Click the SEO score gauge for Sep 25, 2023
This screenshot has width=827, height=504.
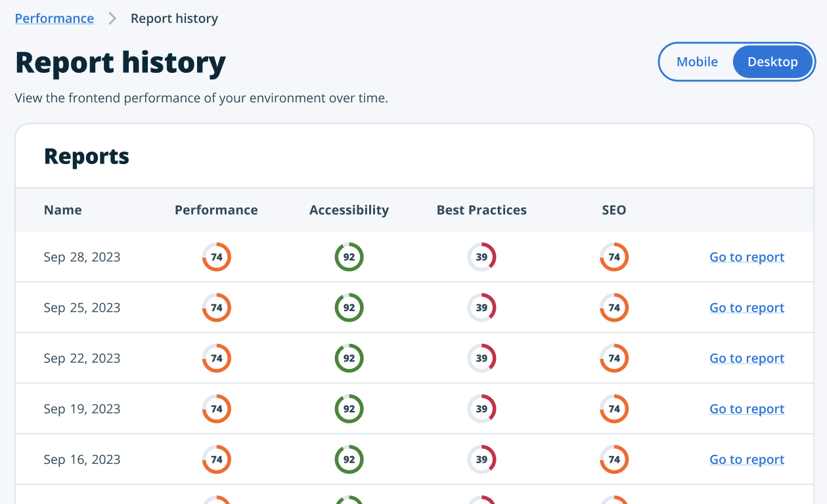614,307
